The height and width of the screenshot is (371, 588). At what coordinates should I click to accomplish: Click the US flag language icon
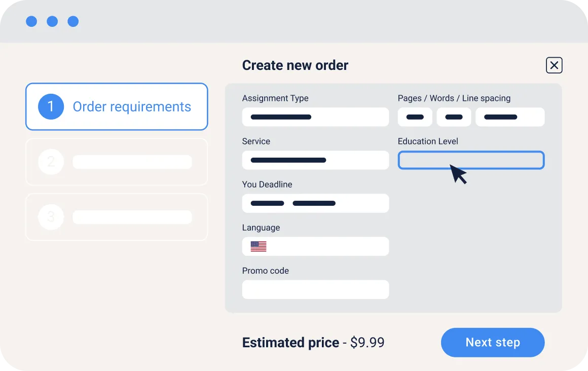259,247
